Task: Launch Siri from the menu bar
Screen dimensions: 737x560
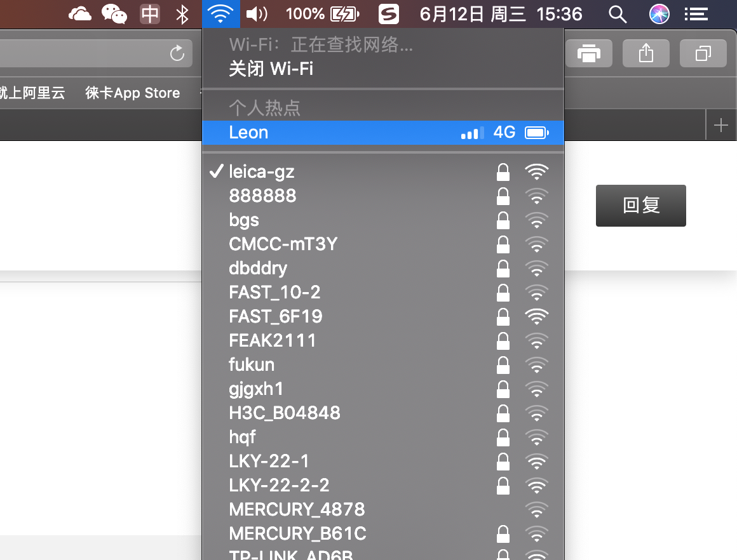Action: click(x=659, y=14)
